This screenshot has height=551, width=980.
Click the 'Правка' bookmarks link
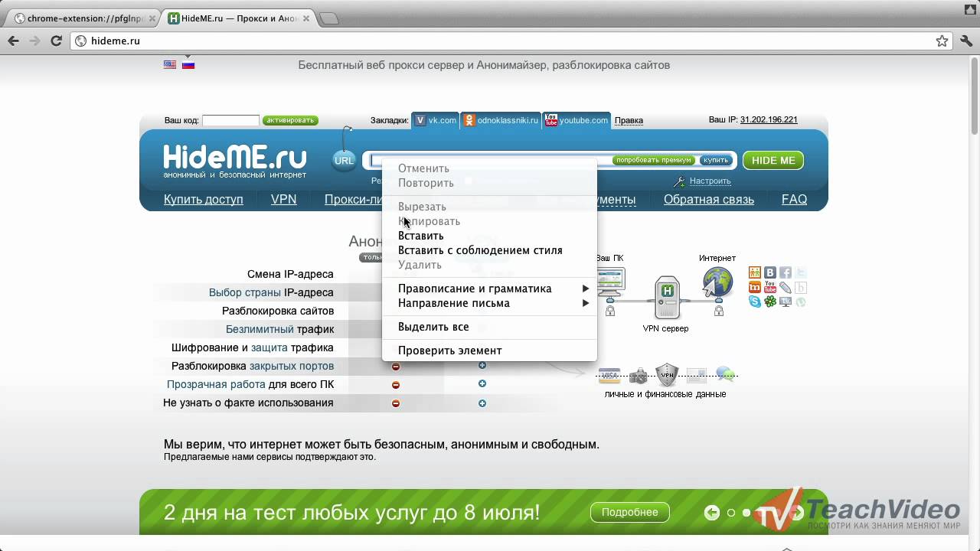tap(629, 120)
